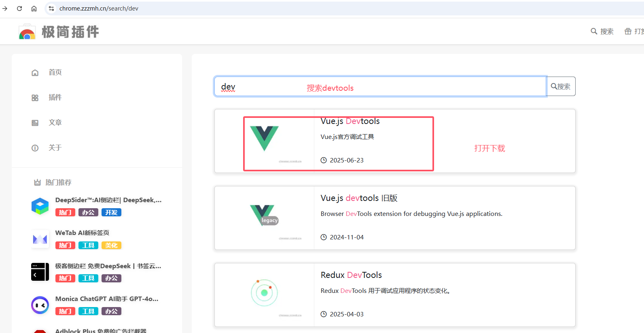Open Monica ChatGPT AI助手 recommendation
This screenshot has width=644, height=333.
pos(107,299)
